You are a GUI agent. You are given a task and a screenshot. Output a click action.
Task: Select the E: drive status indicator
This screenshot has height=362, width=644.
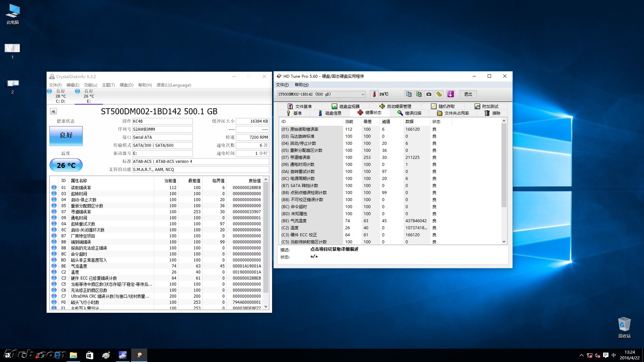tap(89, 96)
